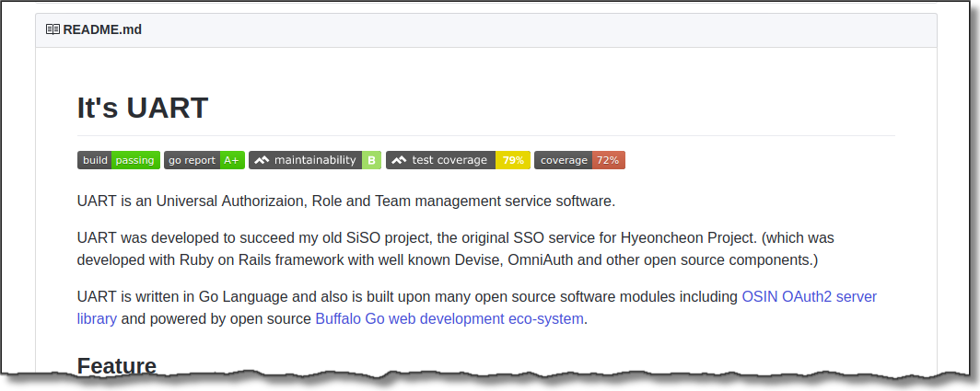Click the paragraph mentioning SiSO project
The image size is (980, 391).
pos(455,248)
